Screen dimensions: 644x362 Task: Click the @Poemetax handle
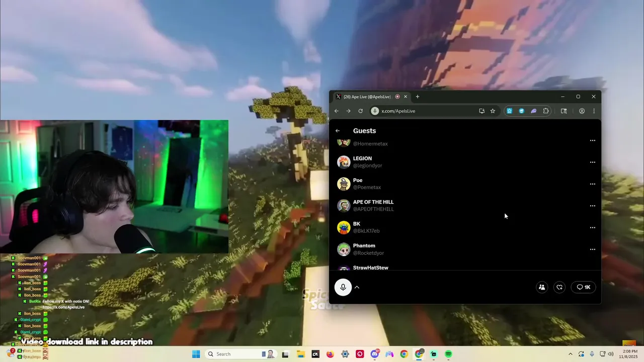(x=367, y=187)
